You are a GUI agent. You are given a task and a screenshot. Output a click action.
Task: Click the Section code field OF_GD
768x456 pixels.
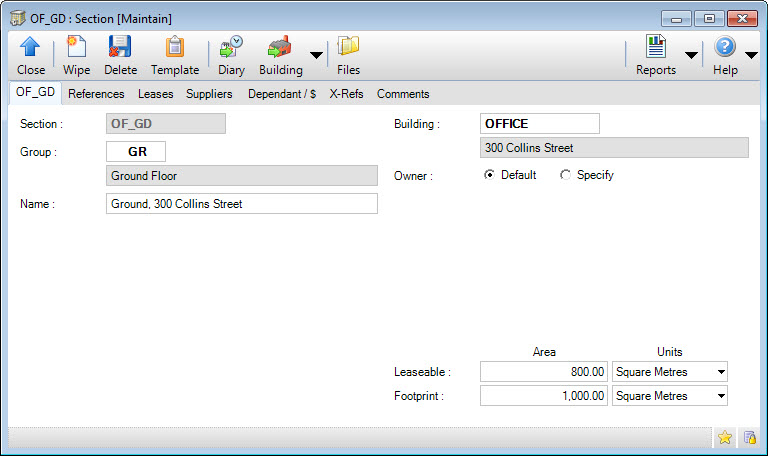pos(166,123)
